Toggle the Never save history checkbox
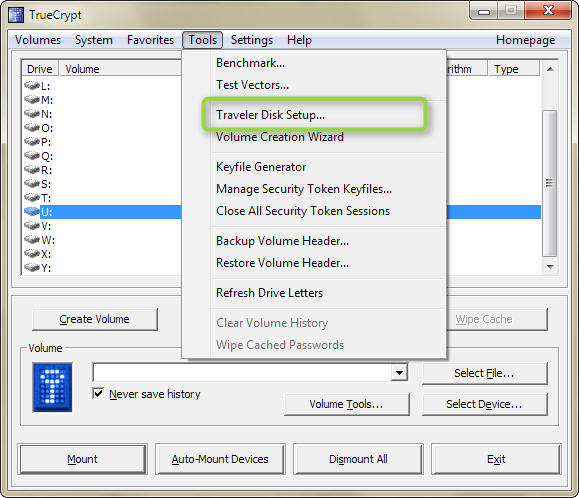This screenshot has width=579, height=498. [98, 394]
